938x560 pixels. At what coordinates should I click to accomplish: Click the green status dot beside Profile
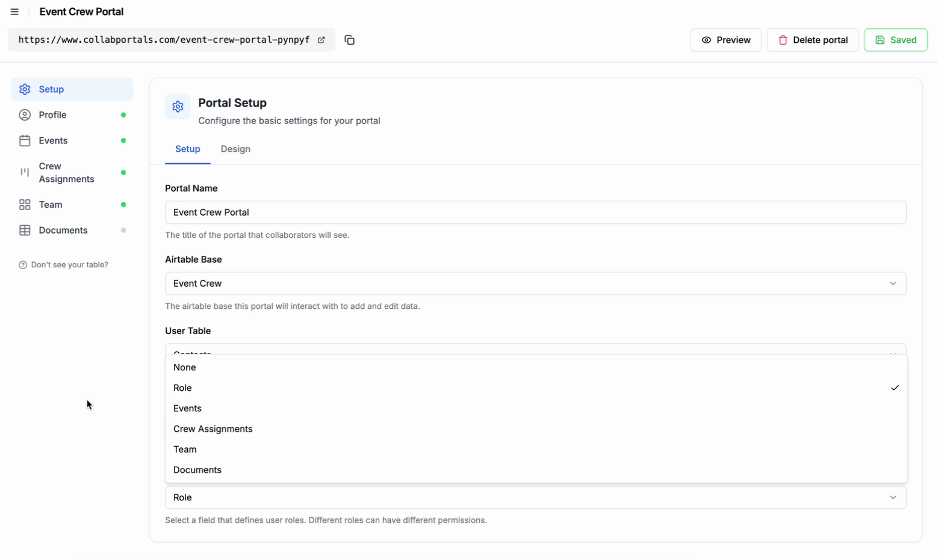coord(123,115)
